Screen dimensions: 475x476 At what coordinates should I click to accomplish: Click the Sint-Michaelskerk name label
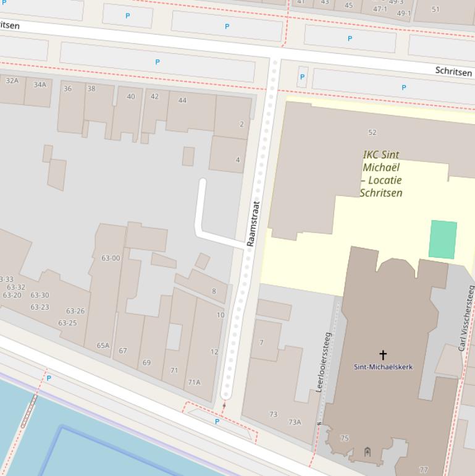click(x=383, y=367)
